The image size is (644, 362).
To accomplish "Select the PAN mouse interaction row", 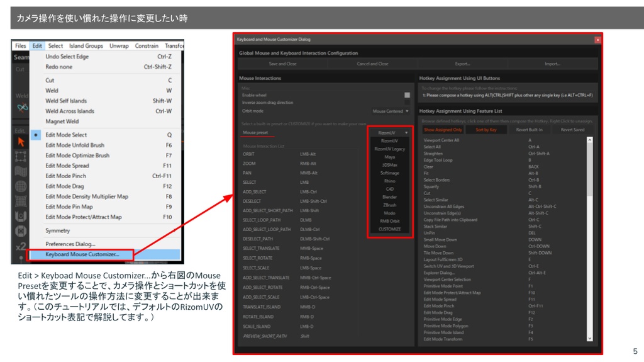I will pyautogui.click(x=300, y=173).
